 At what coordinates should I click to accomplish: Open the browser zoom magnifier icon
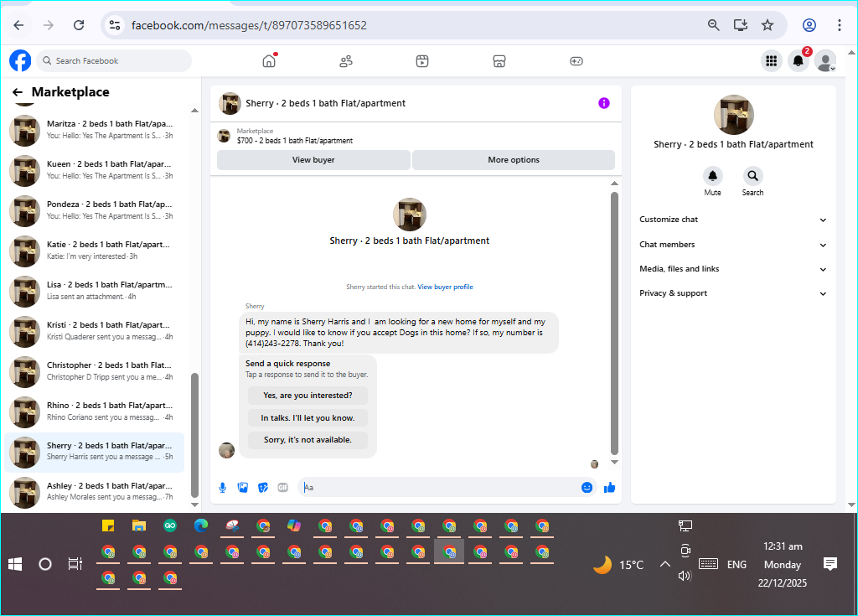point(713,25)
